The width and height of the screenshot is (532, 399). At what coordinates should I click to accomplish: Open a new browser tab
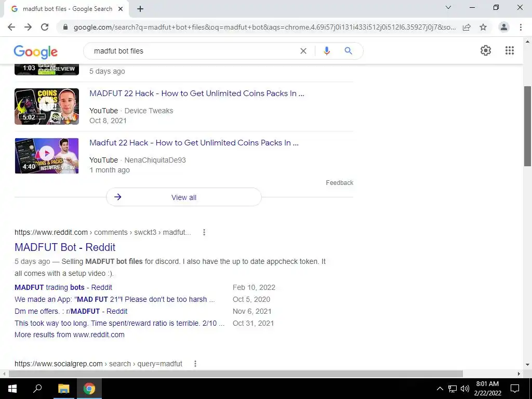coord(140,9)
